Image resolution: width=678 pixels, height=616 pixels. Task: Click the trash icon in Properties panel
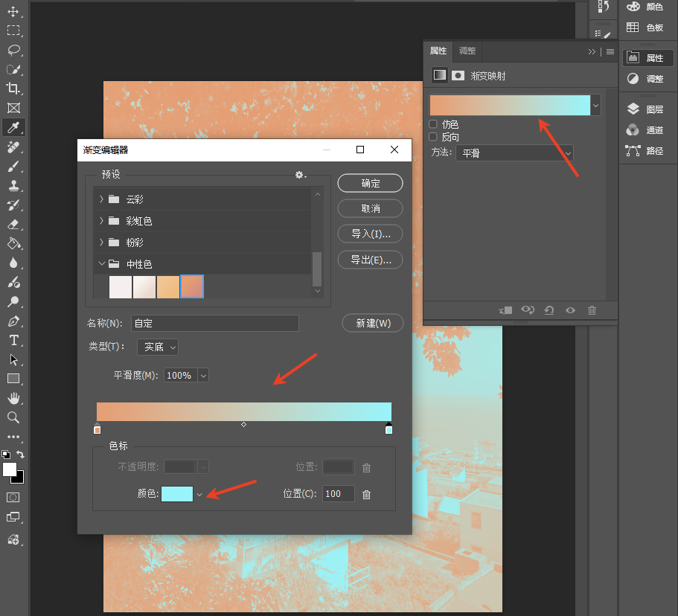pyautogui.click(x=592, y=310)
